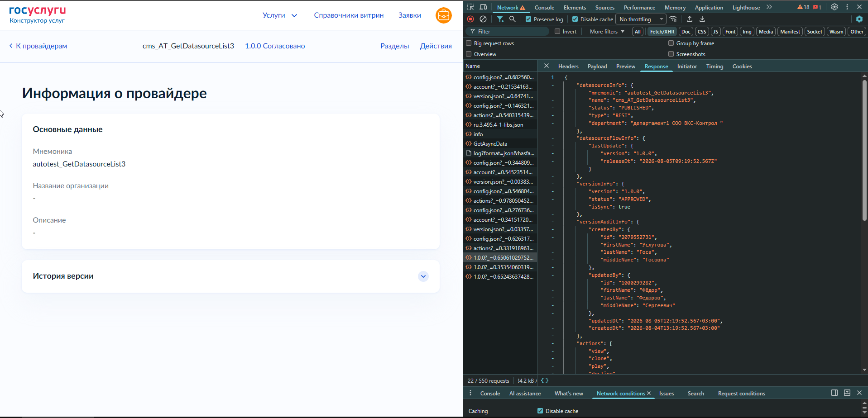Expand drawer to full height icon
868x418 pixels.
pos(847,393)
